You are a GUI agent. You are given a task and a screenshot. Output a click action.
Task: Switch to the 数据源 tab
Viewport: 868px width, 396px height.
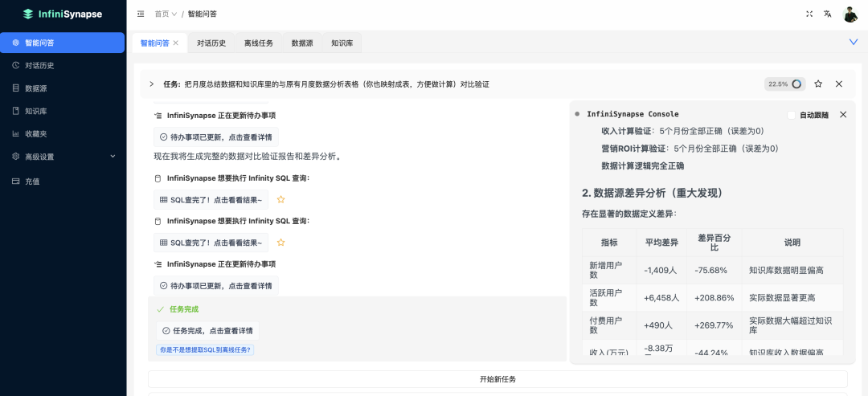pos(302,43)
